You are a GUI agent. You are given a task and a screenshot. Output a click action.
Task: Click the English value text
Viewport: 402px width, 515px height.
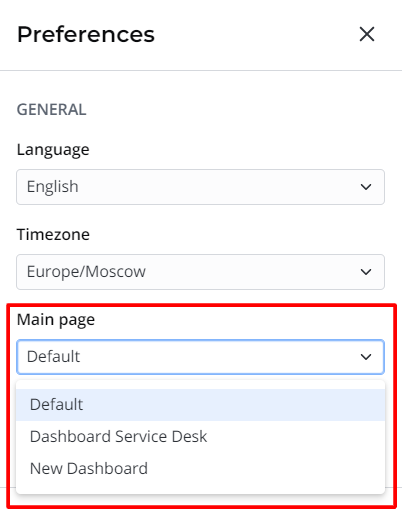(53, 187)
